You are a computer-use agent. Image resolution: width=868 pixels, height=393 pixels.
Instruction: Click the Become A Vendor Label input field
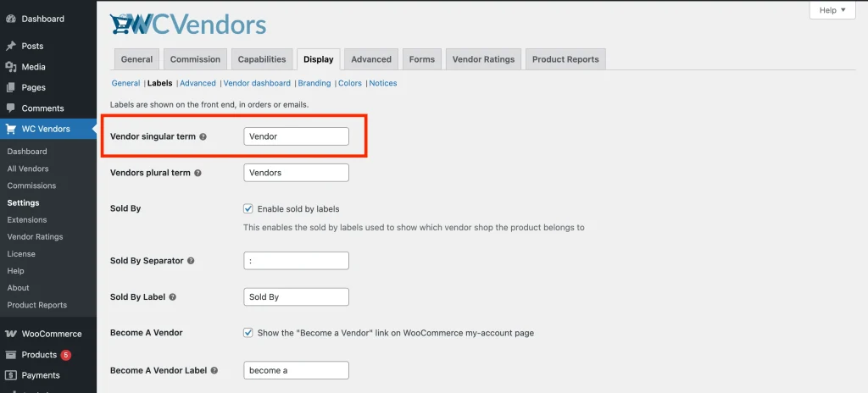296,370
